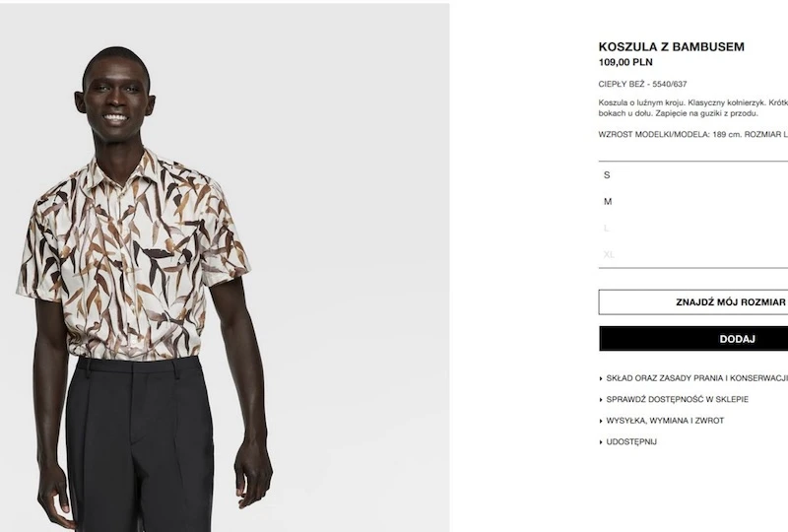Open the ZNAJDŹ MÓJ ROZMIAR size finder
This screenshot has height=532, width=788.
point(693,302)
